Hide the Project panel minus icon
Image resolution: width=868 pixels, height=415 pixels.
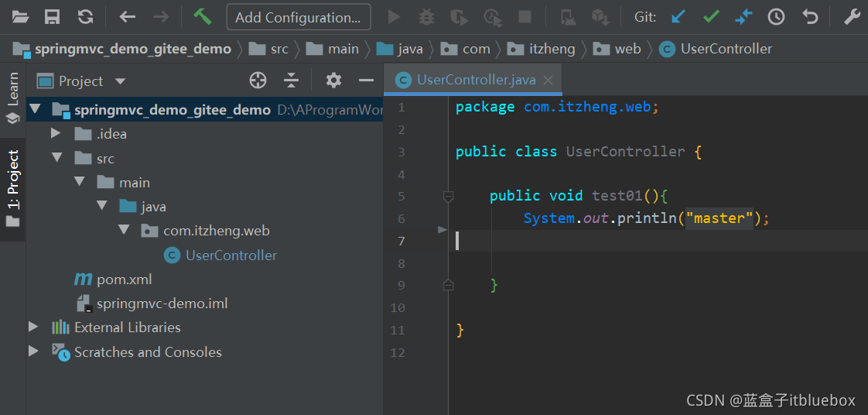(x=366, y=81)
